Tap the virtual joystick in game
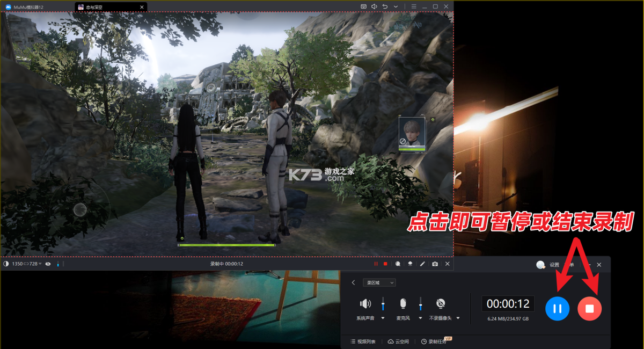 click(80, 209)
